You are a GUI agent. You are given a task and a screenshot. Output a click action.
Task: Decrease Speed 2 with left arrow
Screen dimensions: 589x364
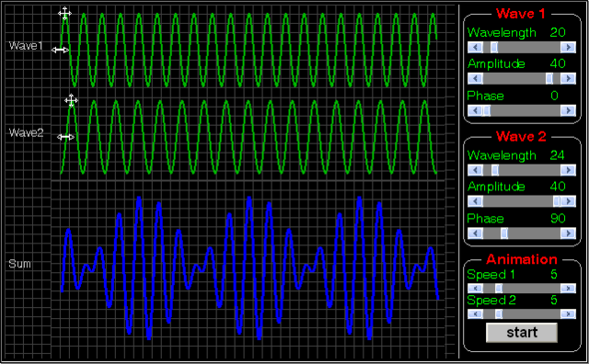coord(475,313)
